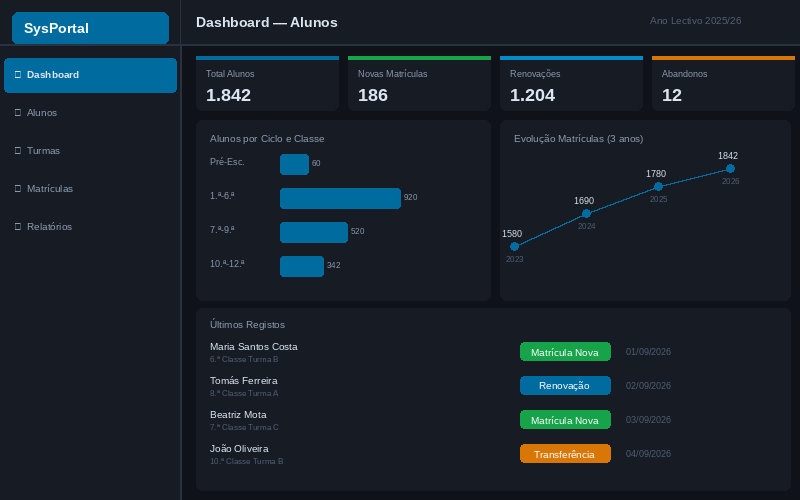Click the Turmas sidebar icon
Viewport: 800px width, 500px height.
tap(18, 151)
